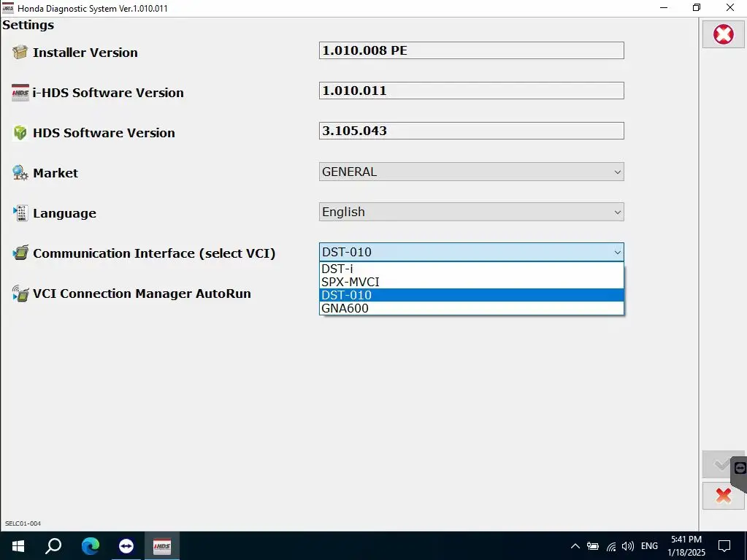Choose SPX-MVCI in the dropdown list

[472, 282]
